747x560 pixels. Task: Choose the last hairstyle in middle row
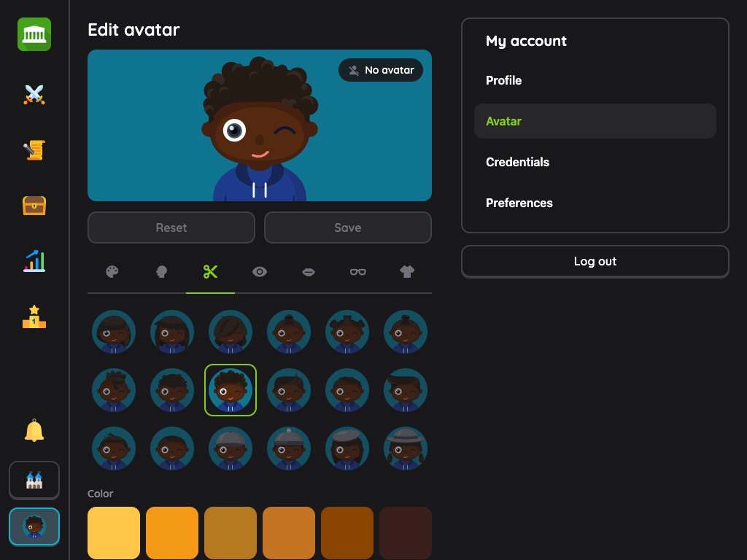pyautogui.click(x=406, y=390)
